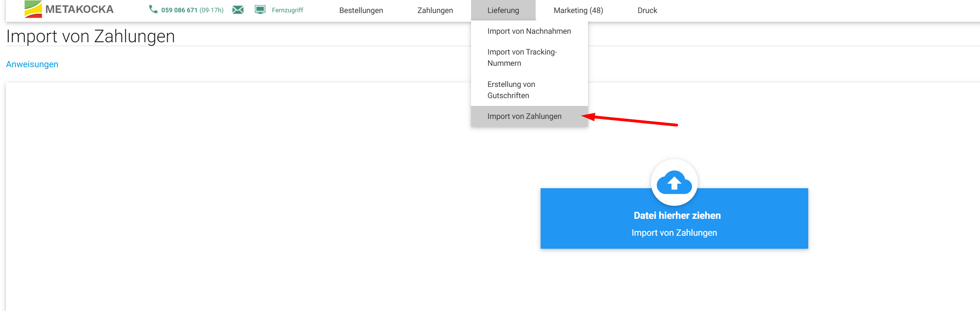This screenshot has width=980, height=311.
Task: Open the Zahlungen menu
Action: click(x=435, y=10)
